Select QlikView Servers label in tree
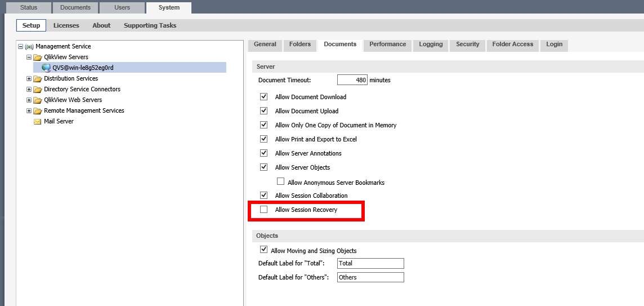Image resolution: width=644 pixels, height=306 pixels. click(66, 57)
